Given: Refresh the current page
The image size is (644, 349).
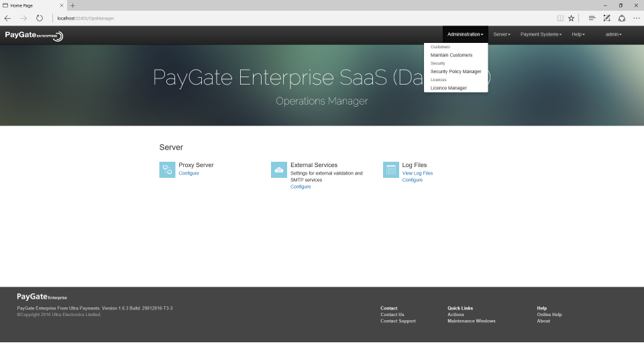Looking at the screenshot, I should [x=40, y=18].
